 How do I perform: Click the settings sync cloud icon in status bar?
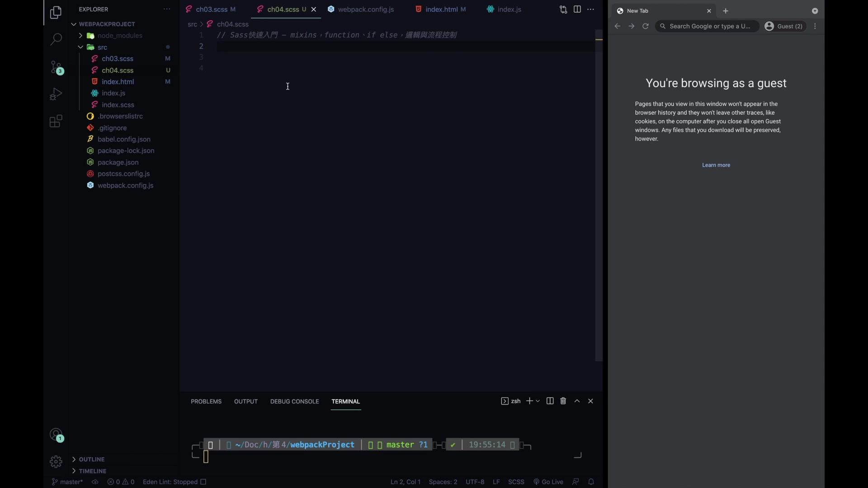pyautogui.click(x=95, y=482)
